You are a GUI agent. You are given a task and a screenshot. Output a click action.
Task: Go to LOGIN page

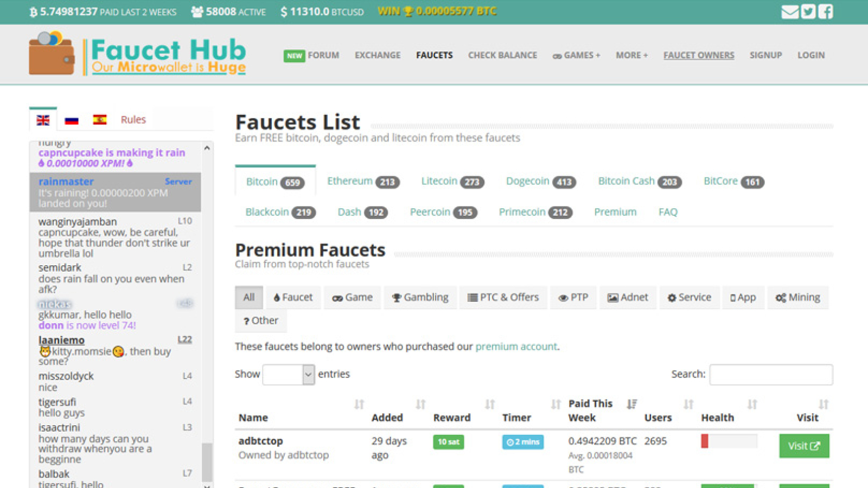pyautogui.click(x=810, y=55)
